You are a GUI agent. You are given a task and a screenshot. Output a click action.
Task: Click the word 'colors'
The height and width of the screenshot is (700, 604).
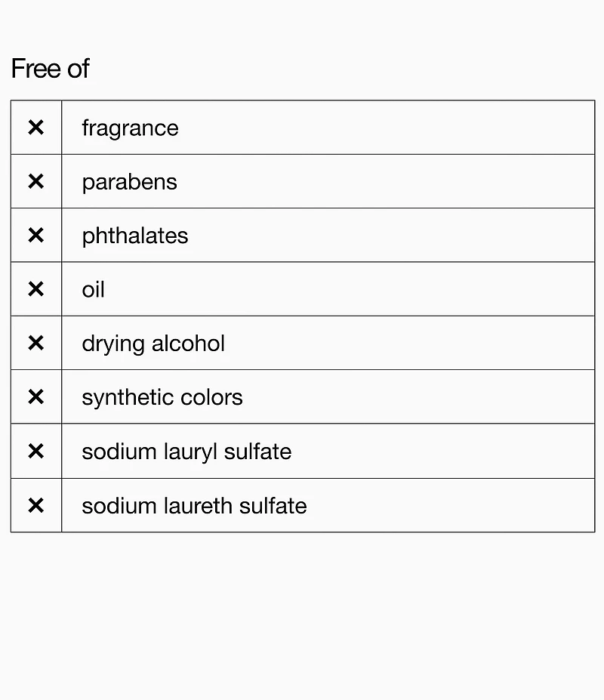tap(211, 398)
